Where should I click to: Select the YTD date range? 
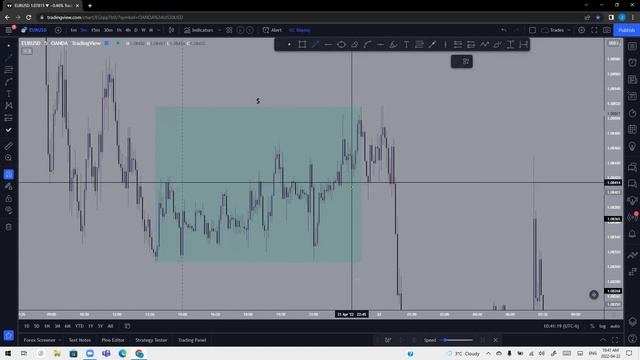(79, 326)
